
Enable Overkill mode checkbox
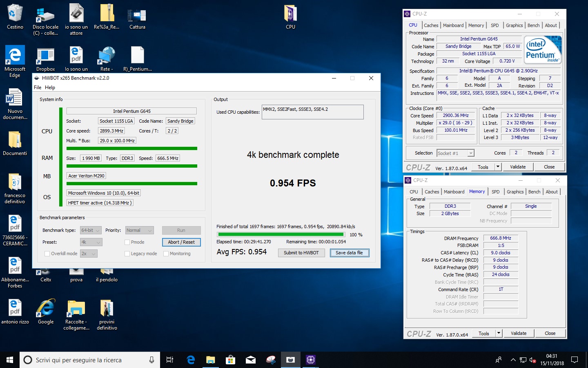[47, 254]
